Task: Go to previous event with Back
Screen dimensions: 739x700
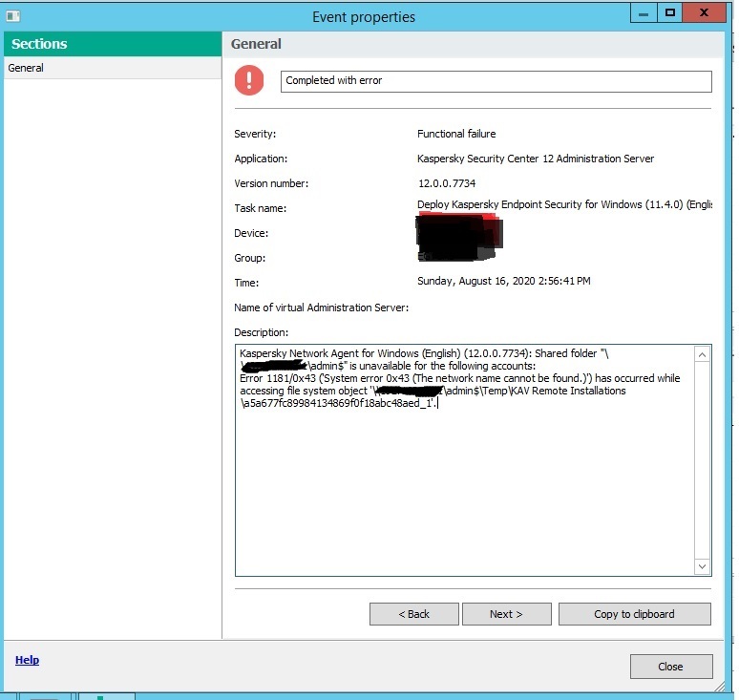Action: pyautogui.click(x=413, y=614)
